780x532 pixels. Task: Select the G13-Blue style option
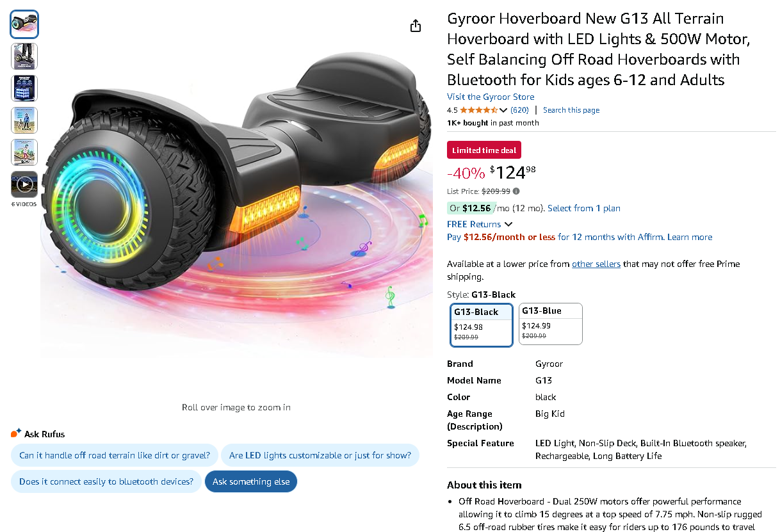(550, 323)
